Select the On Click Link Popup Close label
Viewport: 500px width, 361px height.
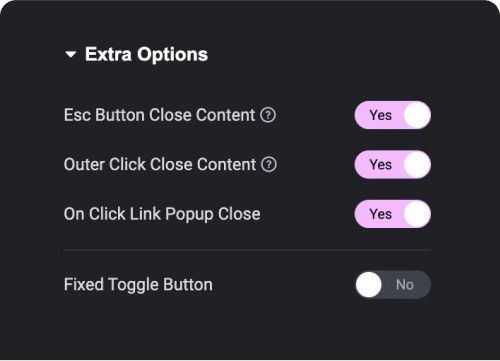coord(162,214)
